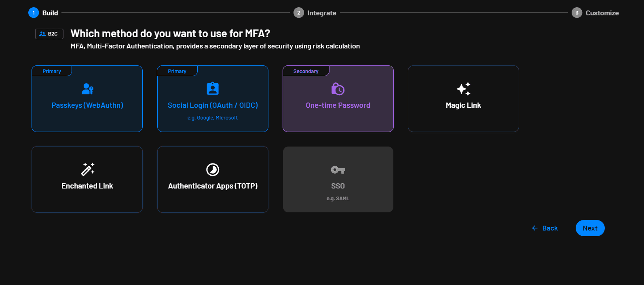Click the Passkeys user-key icon

(x=88, y=88)
